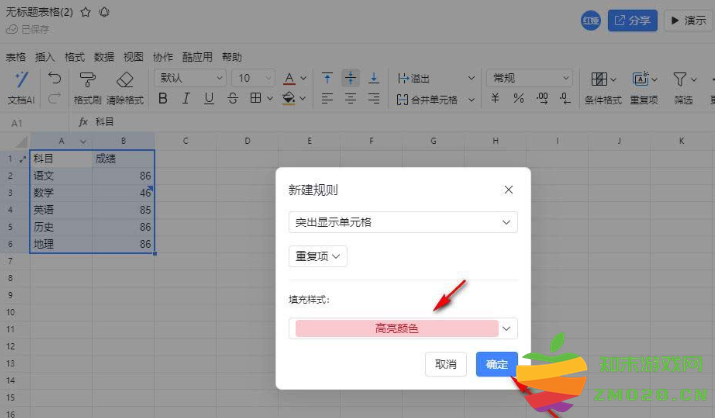Select the pink 高亮颜色 fill style

396,328
